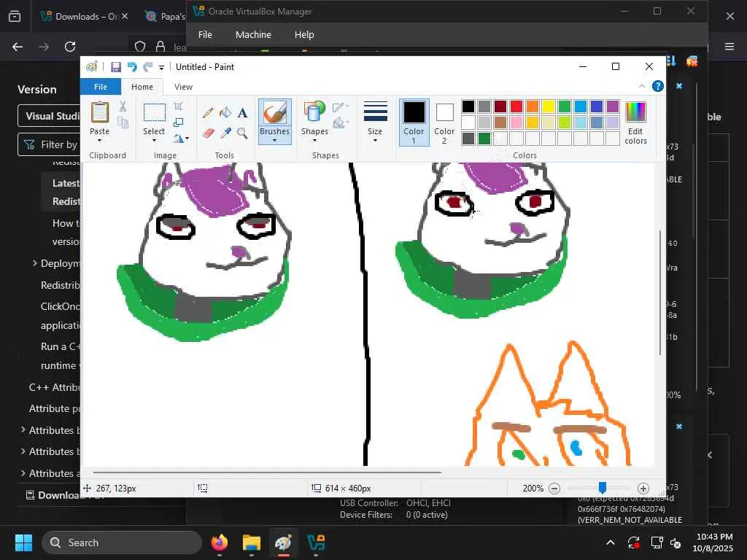Click the Save icon in Paint title bar
The width and height of the screenshot is (747, 560).
[x=116, y=67]
